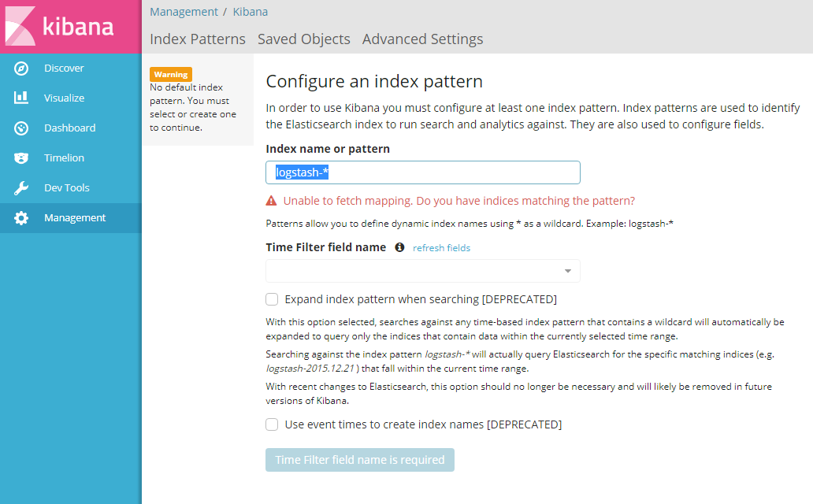Screen dimensions: 813x504
Task: Click the Time Filter field name is required button
Action: click(360, 460)
